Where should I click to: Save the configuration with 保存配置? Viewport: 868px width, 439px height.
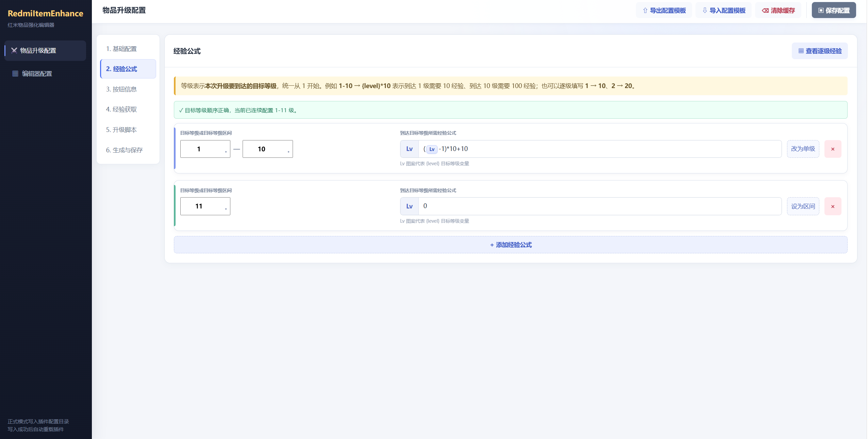point(834,11)
